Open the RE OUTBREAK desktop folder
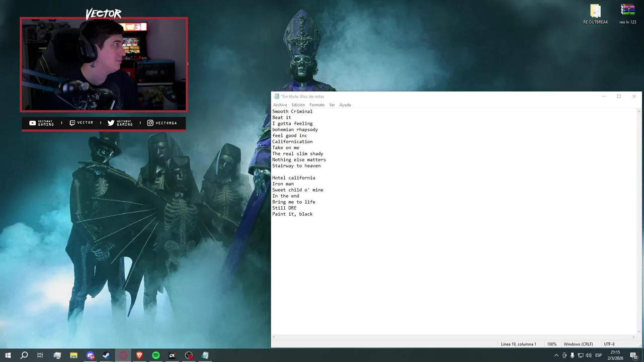 click(596, 14)
